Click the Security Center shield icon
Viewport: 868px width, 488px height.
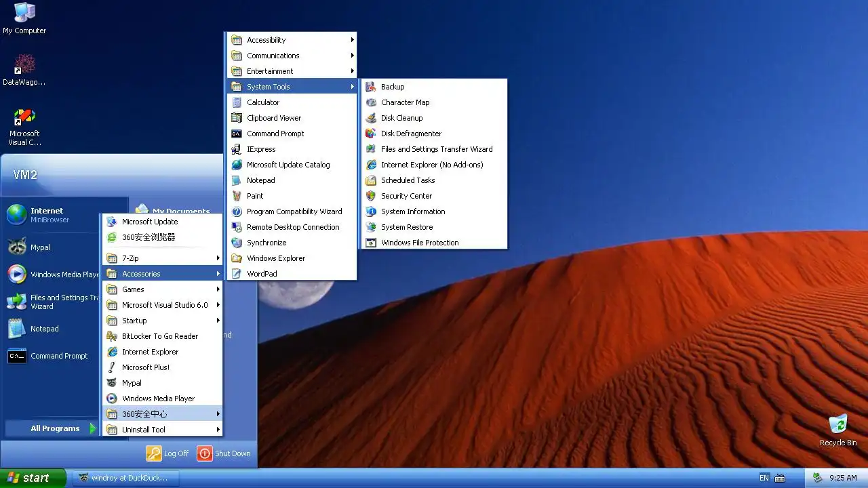pos(371,196)
